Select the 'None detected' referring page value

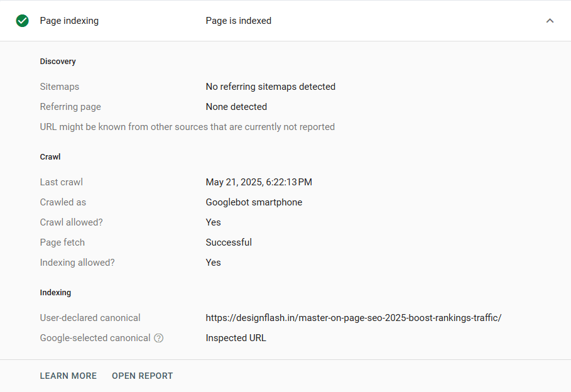pos(236,107)
